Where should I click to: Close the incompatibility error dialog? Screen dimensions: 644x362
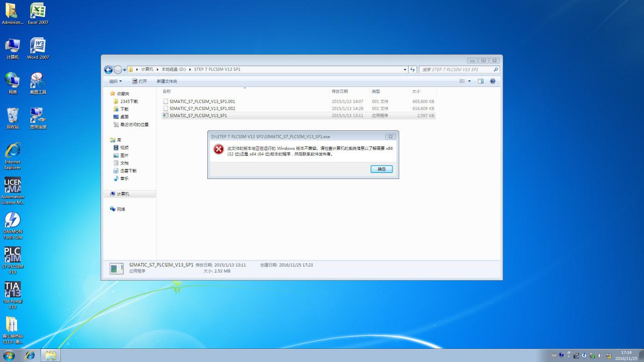pos(390,137)
